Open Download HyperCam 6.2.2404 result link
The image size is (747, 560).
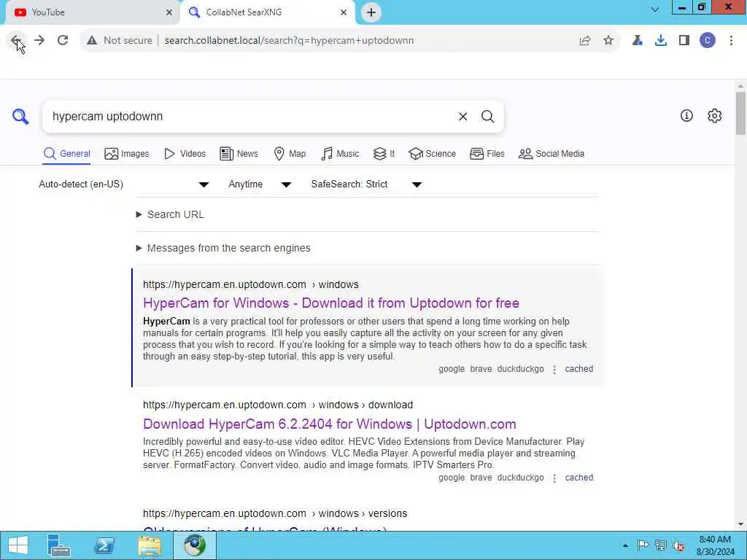pyautogui.click(x=330, y=424)
